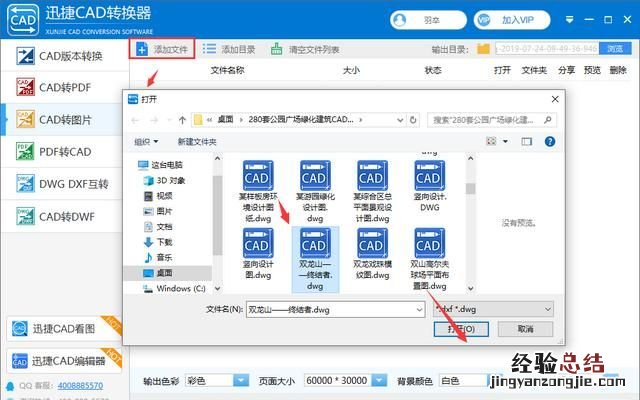Click the 浏览 browse button
The height and width of the screenshot is (400, 640).
click(x=615, y=49)
